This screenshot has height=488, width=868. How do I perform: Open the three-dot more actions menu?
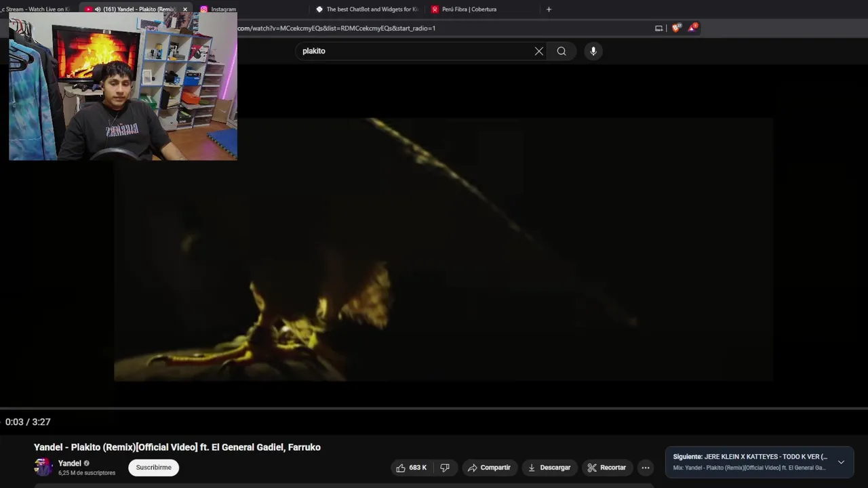point(646,468)
